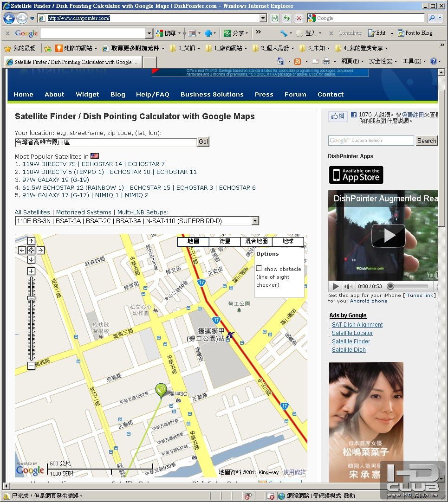Viewport: 448px width, 502px height.
Task: Pan map up with arrow control
Action: [x=31, y=241]
